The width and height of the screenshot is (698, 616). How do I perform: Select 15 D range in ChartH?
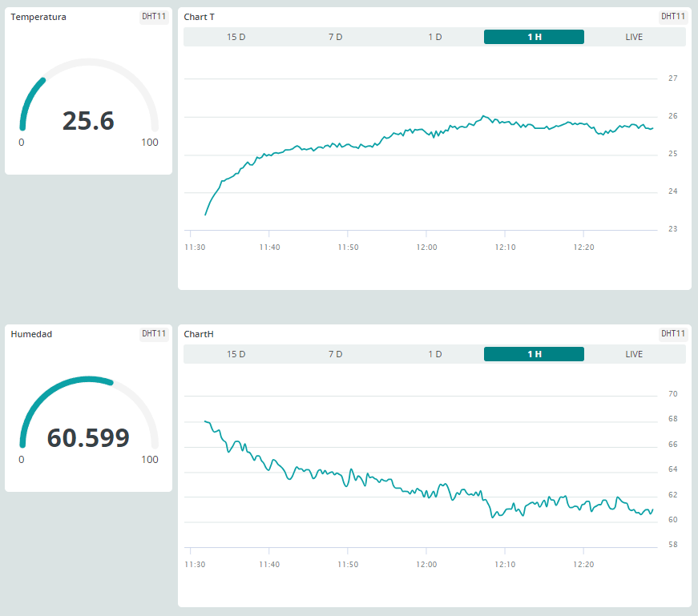pyautogui.click(x=236, y=354)
